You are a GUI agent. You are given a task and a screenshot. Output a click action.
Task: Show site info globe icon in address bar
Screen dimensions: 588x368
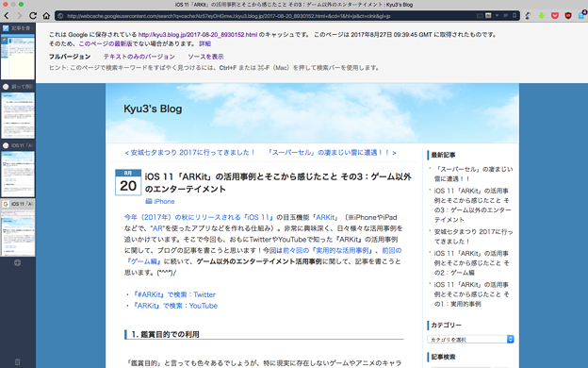point(60,16)
